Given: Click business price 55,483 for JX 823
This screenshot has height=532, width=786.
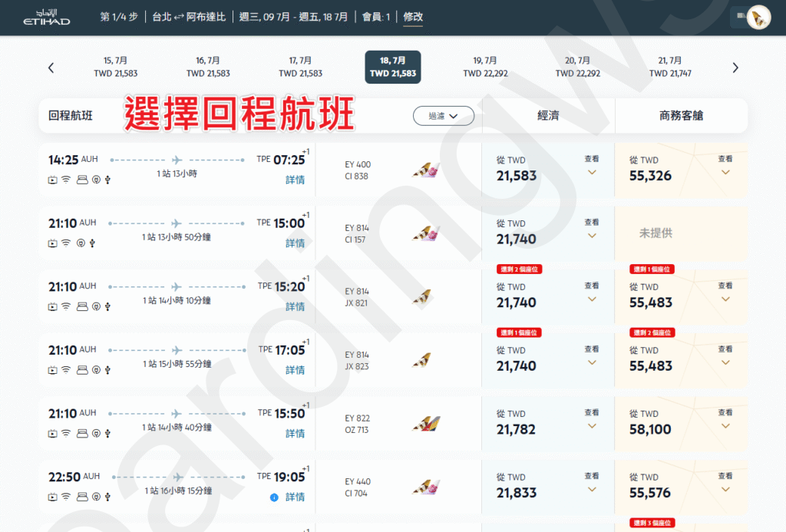Looking at the screenshot, I should pyautogui.click(x=651, y=366).
